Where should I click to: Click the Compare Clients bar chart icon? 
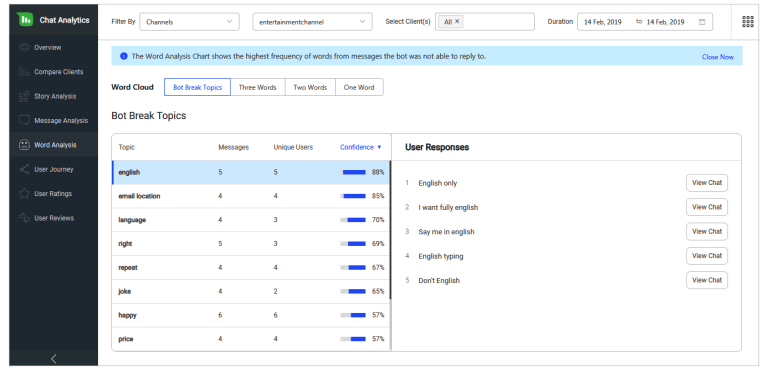tap(24, 72)
